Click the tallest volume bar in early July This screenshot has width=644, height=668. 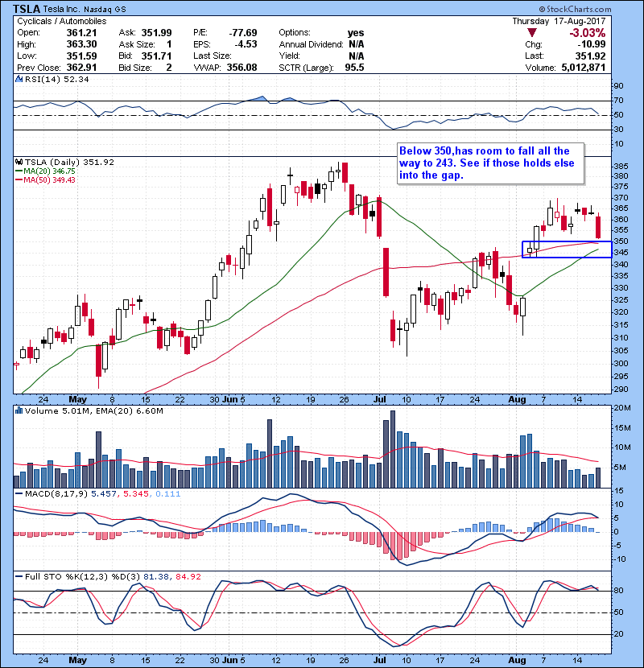(x=393, y=449)
